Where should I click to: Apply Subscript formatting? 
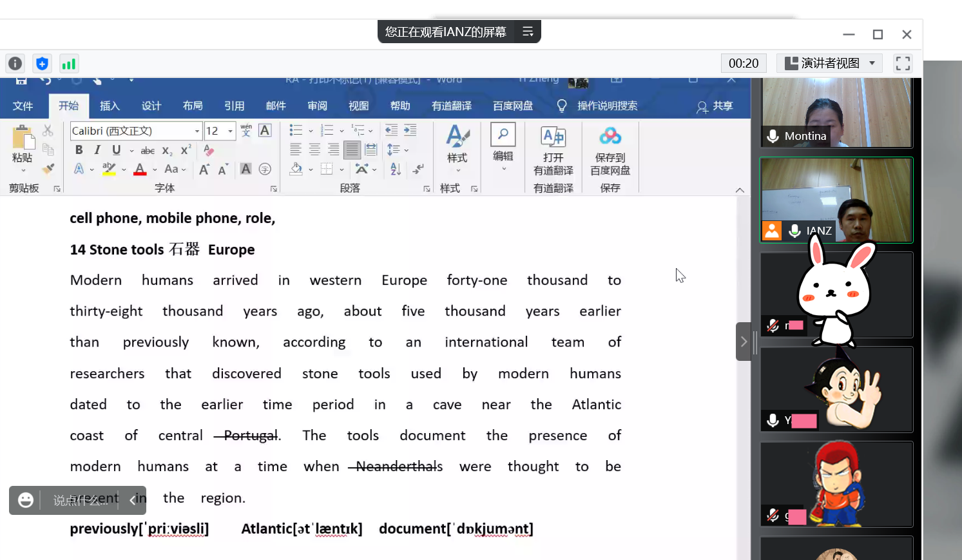point(167,150)
